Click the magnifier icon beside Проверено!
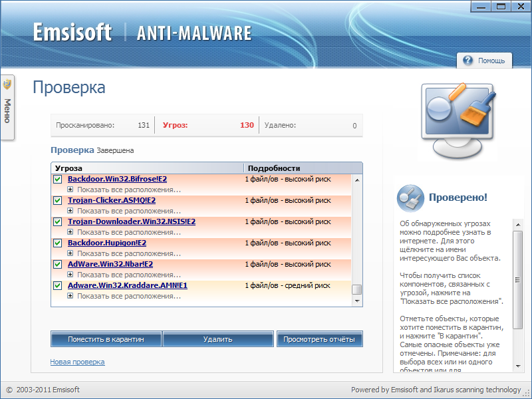The width and height of the screenshot is (532, 399). coord(410,198)
